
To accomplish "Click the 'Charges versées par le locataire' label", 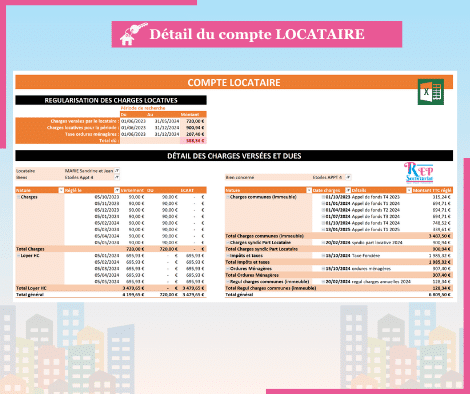I will pyautogui.click(x=84, y=121).
